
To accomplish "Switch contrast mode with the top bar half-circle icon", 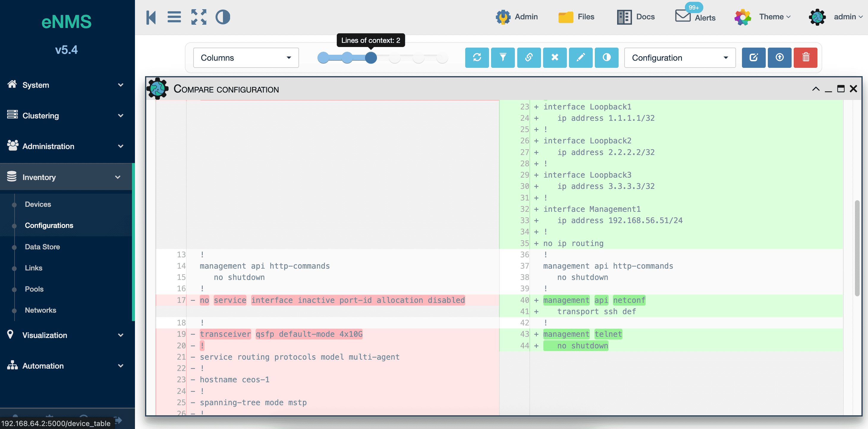I will coord(223,17).
